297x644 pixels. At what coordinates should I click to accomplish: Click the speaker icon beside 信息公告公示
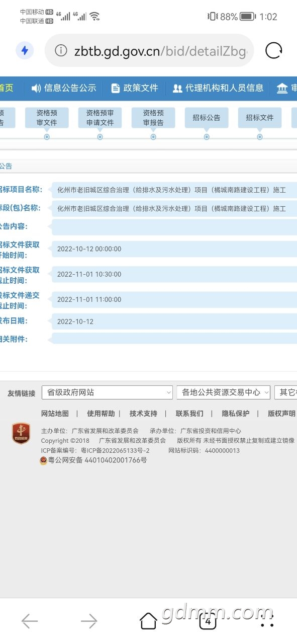(36, 89)
